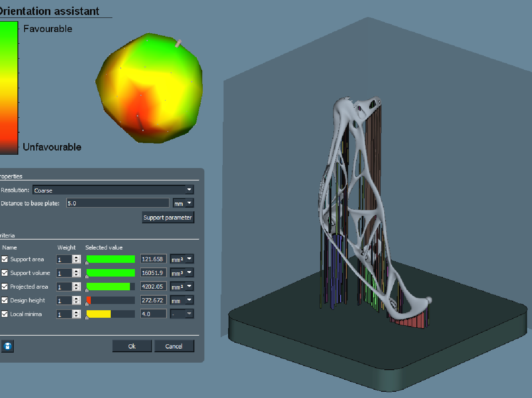Click the Projected area weight stepper arrows
The width and height of the screenshot is (532, 398).
tap(76, 287)
